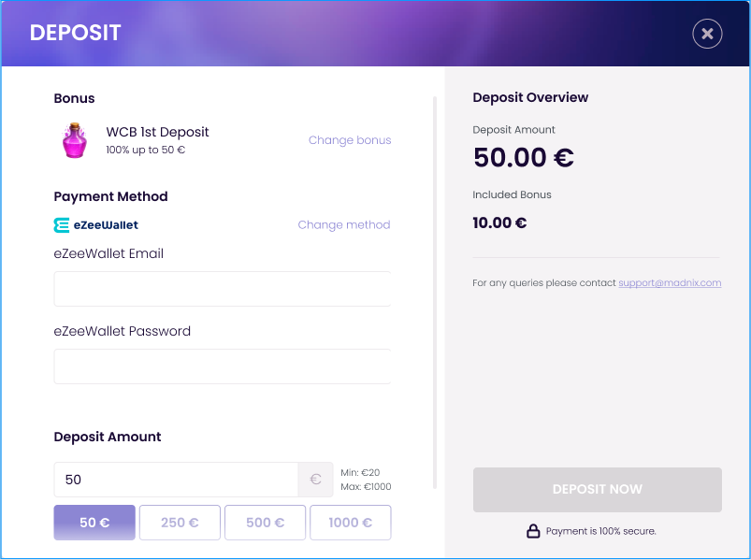Click the euro symbol beside the amount field
The height and width of the screenshot is (560, 751).
pyautogui.click(x=315, y=480)
